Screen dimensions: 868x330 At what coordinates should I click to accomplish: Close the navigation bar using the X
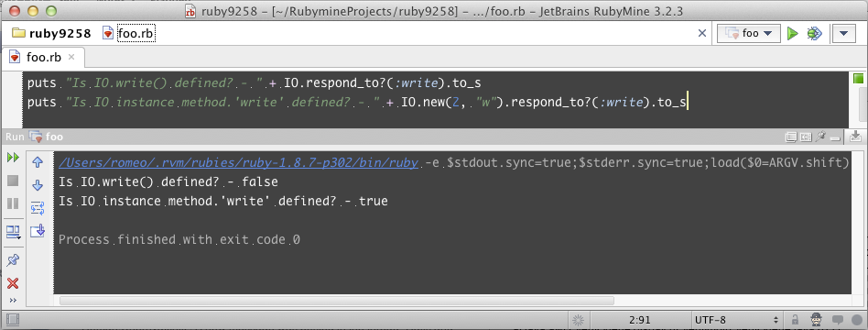click(702, 33)
